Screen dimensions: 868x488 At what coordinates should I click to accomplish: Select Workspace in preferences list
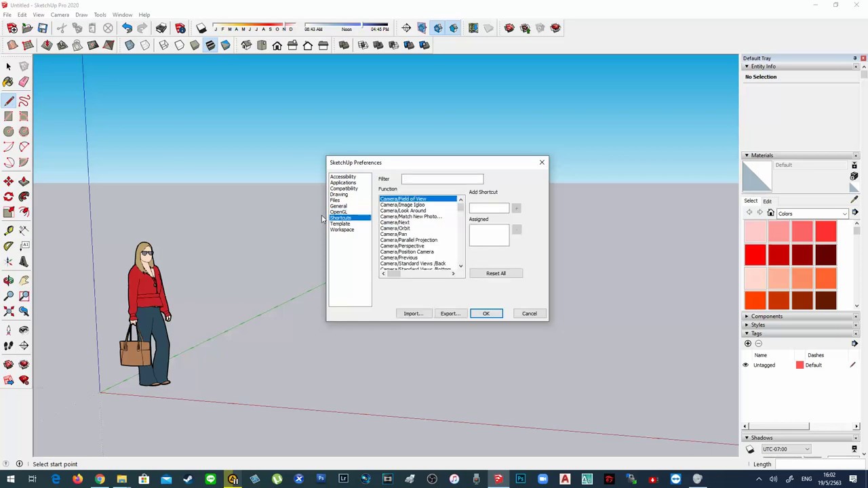342,230
